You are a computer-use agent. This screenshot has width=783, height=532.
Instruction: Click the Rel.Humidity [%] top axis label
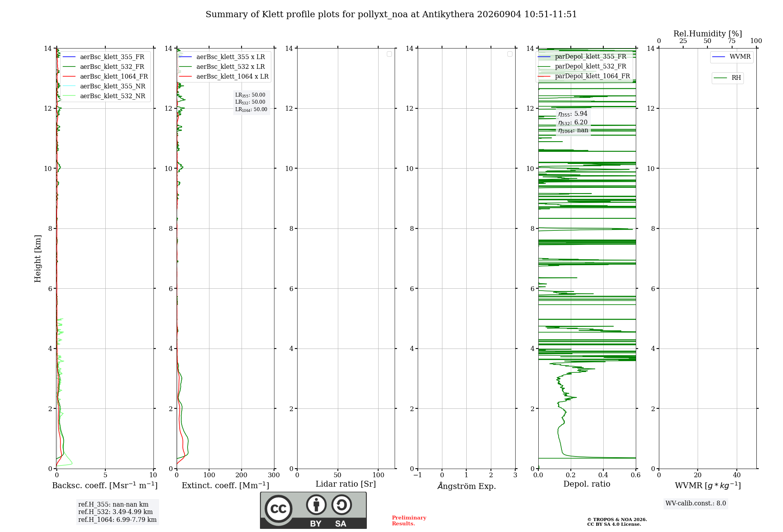(x=707, y=34)
